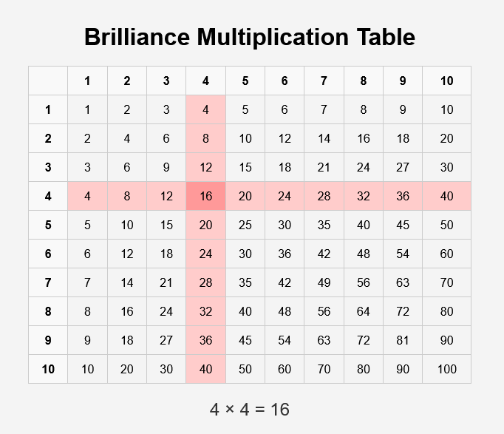Click the product cell for 2 × 7
This screenshot has height=434, width=504.
tap(324, 138)
